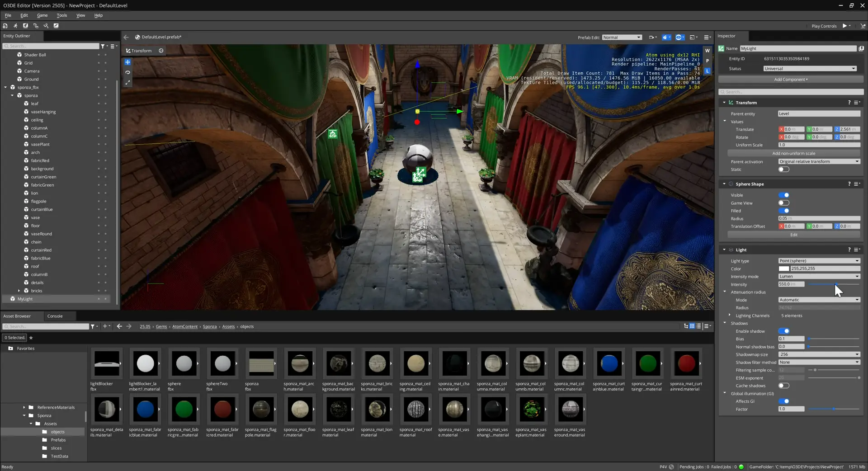The image size is (868, 471).
Task: Click the Play game button
Action: [x=844, y=26]
